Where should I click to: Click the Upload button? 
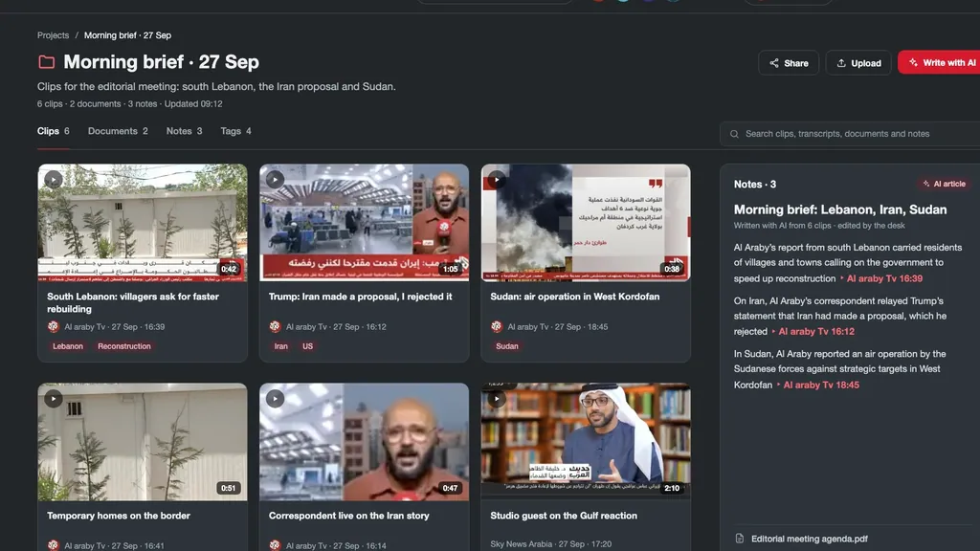point(858,63)
